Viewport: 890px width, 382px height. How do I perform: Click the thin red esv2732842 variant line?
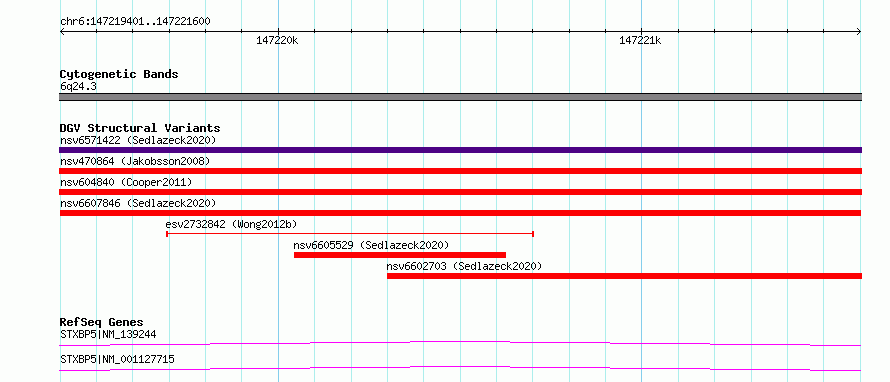pos(350,234)
